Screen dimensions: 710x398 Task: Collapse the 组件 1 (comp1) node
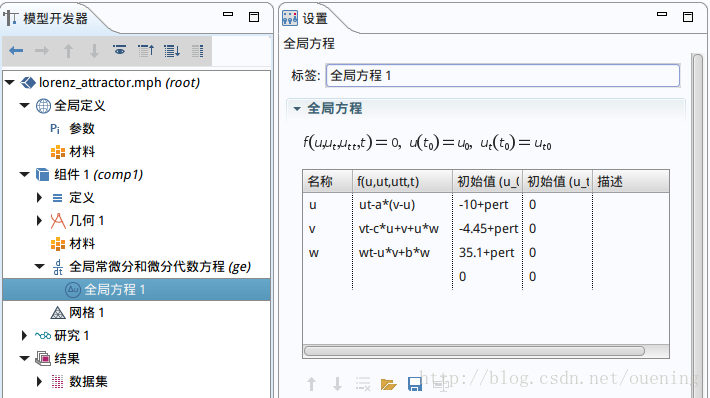[x=24, y=174]
